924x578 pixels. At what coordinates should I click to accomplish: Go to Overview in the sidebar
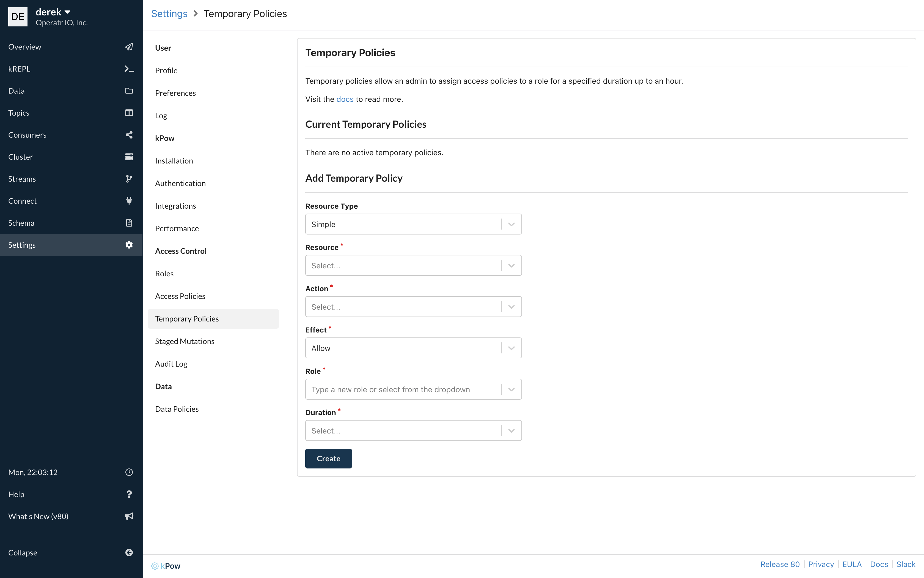click(x=71, y=47)
